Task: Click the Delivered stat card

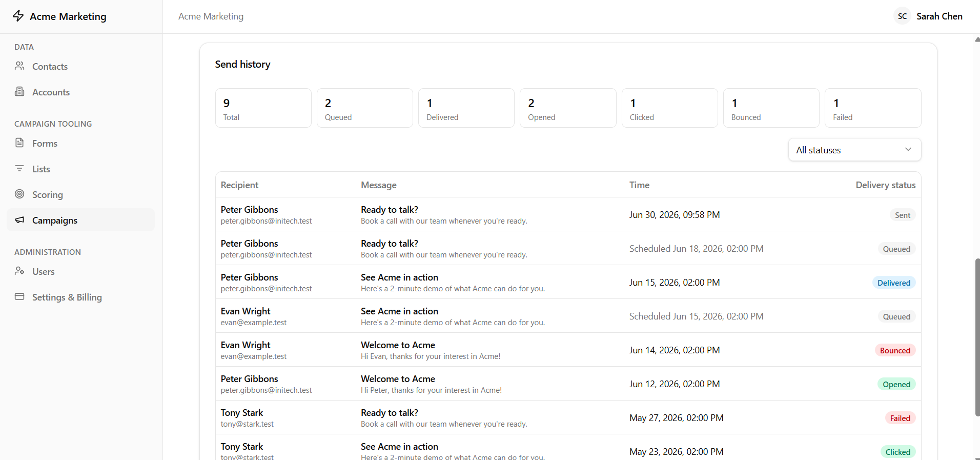Action: click(x=466, y=108)
